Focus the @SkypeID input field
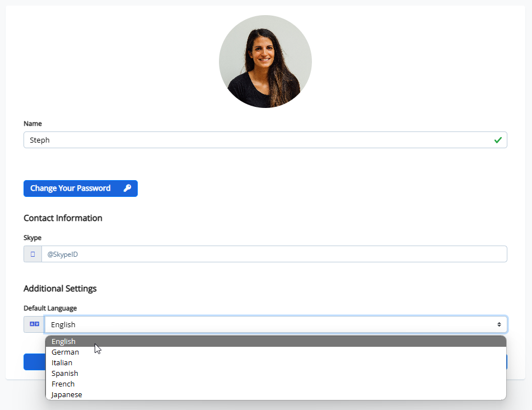The image size is (532, 410). (274, 254)
